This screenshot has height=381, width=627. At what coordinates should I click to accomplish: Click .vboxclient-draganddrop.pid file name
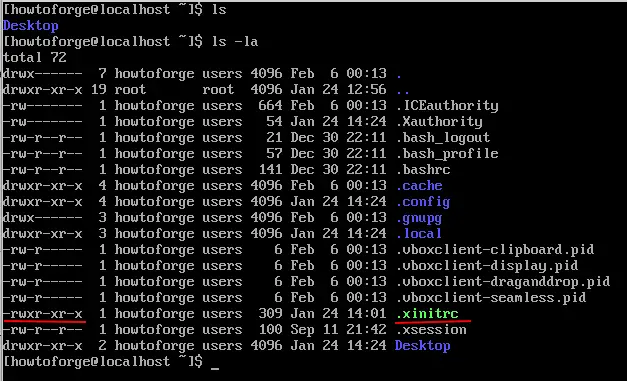tap(503, 282)
